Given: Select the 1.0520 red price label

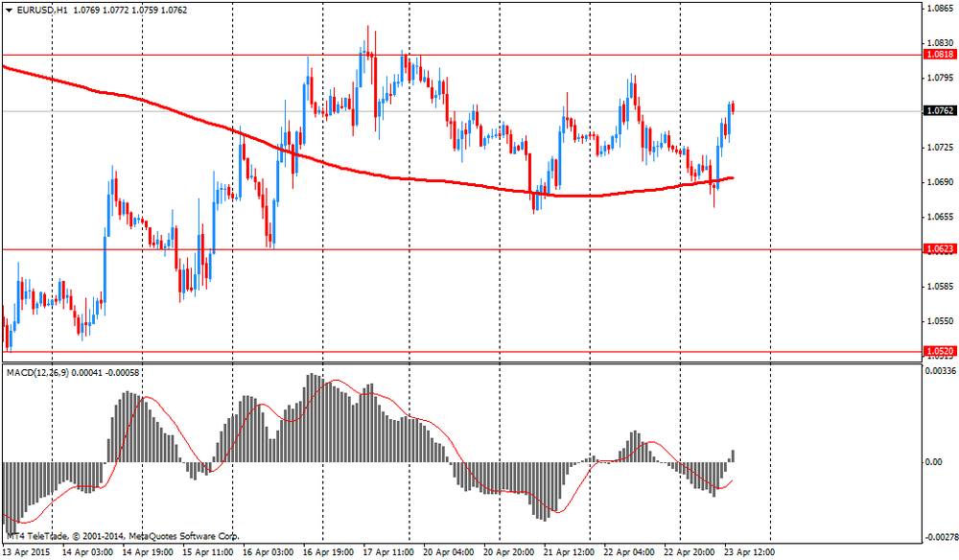Looking at the screenshot, I should point(940,352).
